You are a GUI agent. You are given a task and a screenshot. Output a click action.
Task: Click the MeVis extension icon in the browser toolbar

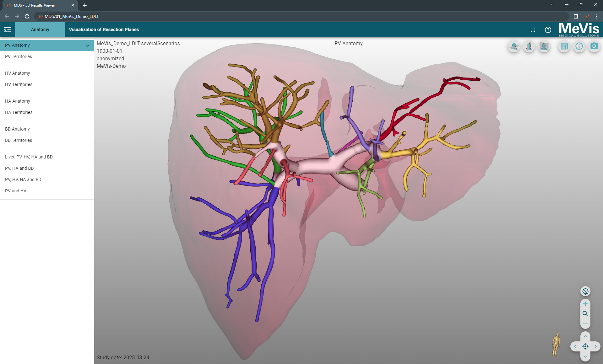tap(587, 16)
